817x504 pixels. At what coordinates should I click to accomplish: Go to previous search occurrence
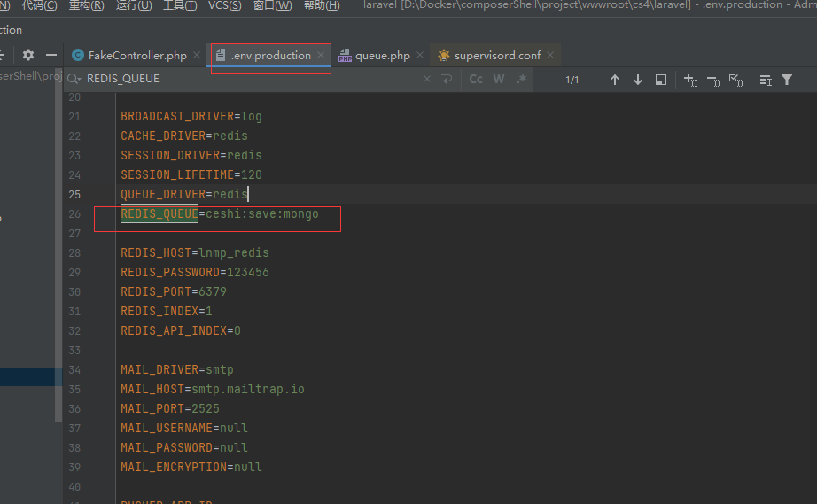click(x=615, y=80)
